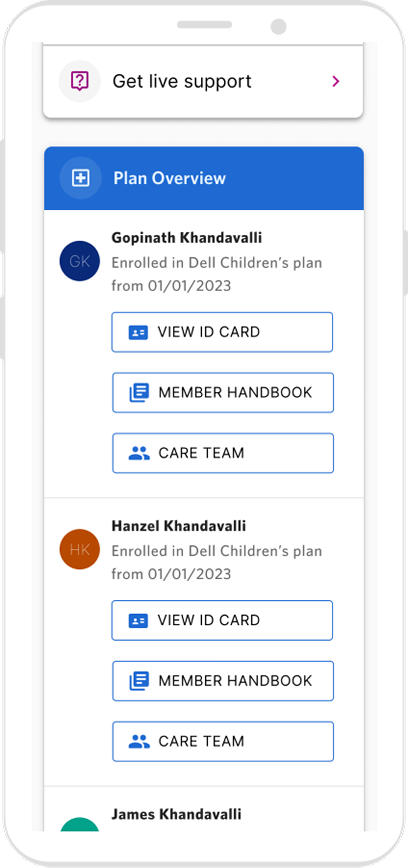Image resolution: width=408 pixels, height=868 pixels.
Task: Click the question mark live support icon
Action: (x=80, y=81)
